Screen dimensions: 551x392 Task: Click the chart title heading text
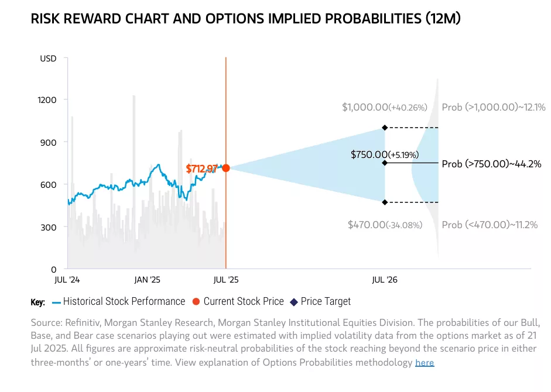tap(245, 19)
